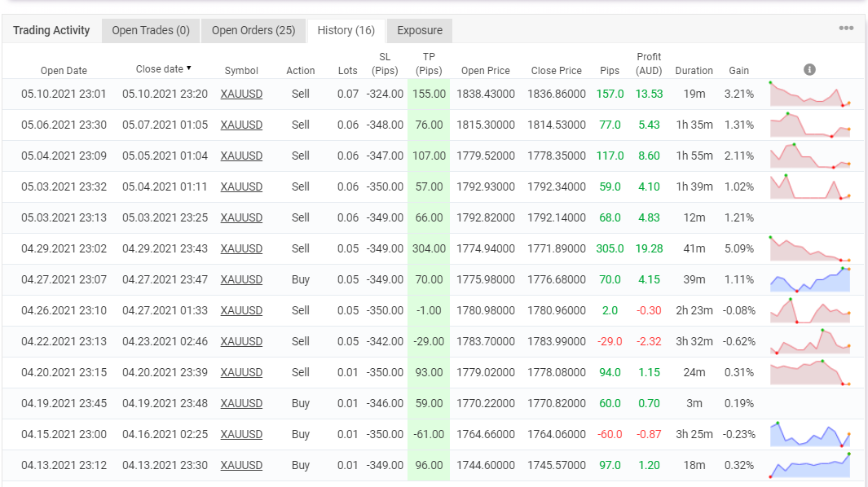Image resolution: width=868 pixels, height=487 pixels.
Task: Sort table by Duration header
Action: click(x=694, y=70)
